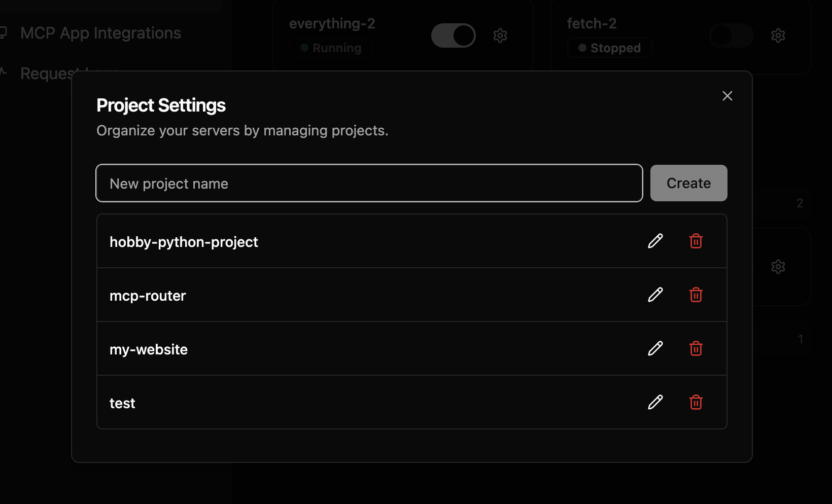Open MCP App Integrations in sidebar
This screenshot has width=832, height=504.
click(x=100, y=33)
